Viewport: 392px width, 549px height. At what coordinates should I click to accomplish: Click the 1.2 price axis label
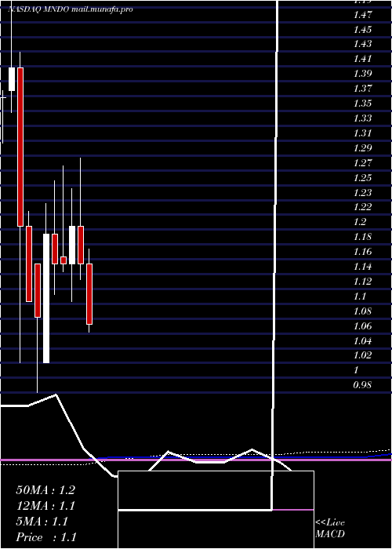[360, 222]
